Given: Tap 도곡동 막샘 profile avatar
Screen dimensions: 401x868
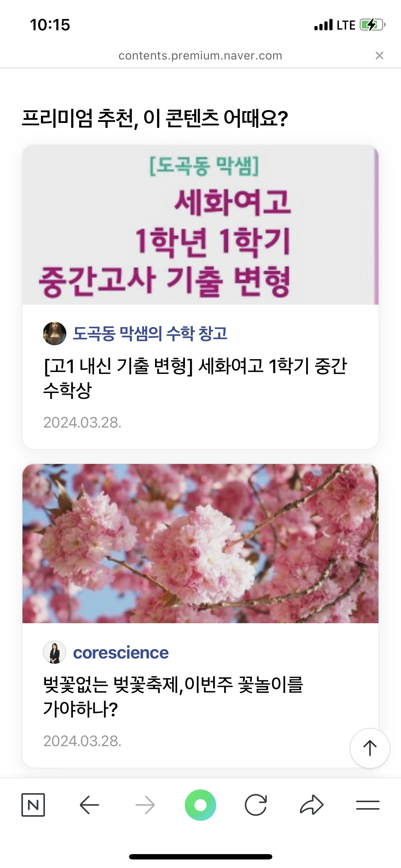Looking at the screenshot, I should click(x=55, y=334).
